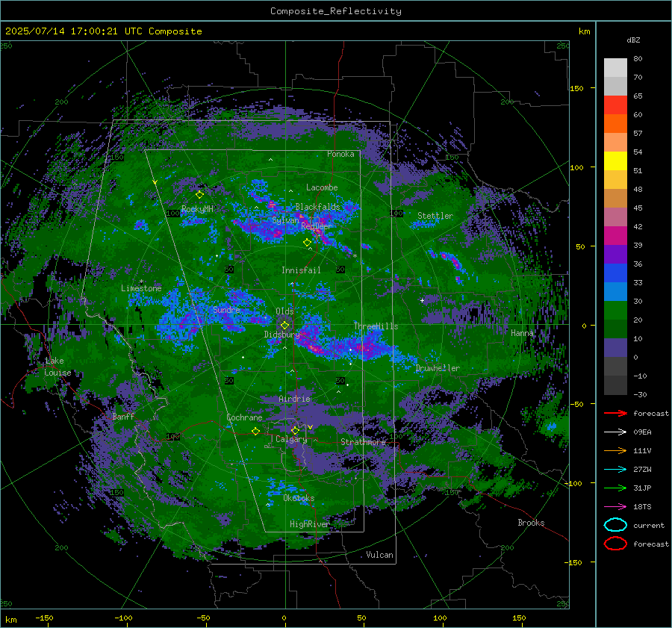Click the Cochrane city label
The width and height of the screenshot is (672, 628).
[244, 417]
